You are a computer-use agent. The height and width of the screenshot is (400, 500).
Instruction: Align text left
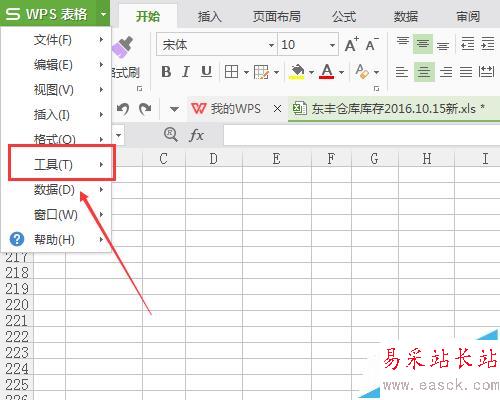point(402,72)
